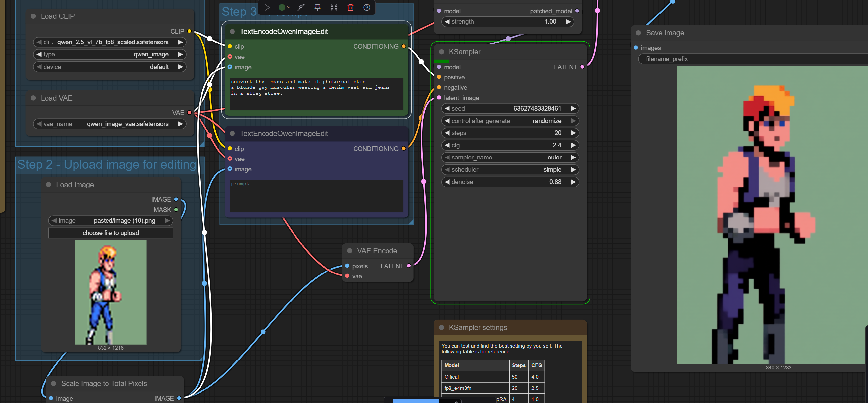
Task: Open node help question mark icon
Action: pos(367,7)
